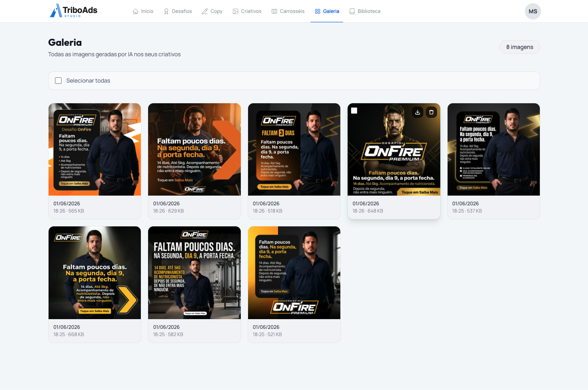The height and width of the screenshot is (390, 588).
Task: Click the '18:26 · 629 KB' text
Action: click(168, 211)
